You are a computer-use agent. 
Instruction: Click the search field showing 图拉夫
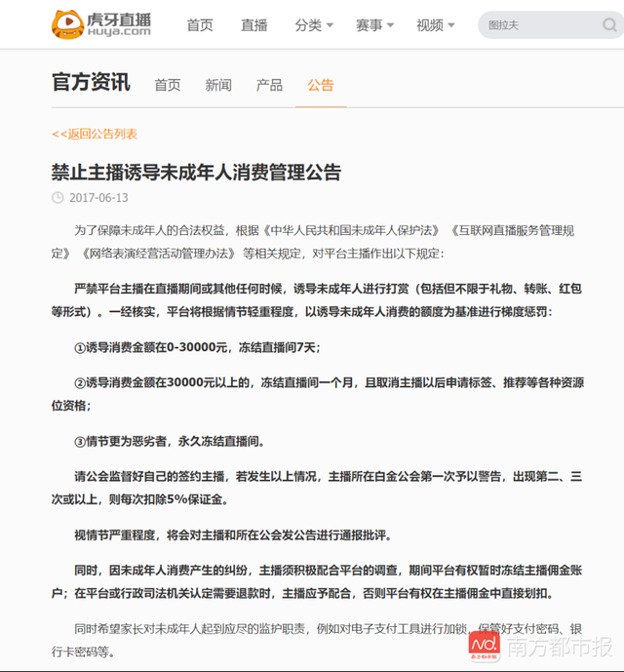click(x=542, y=25)
